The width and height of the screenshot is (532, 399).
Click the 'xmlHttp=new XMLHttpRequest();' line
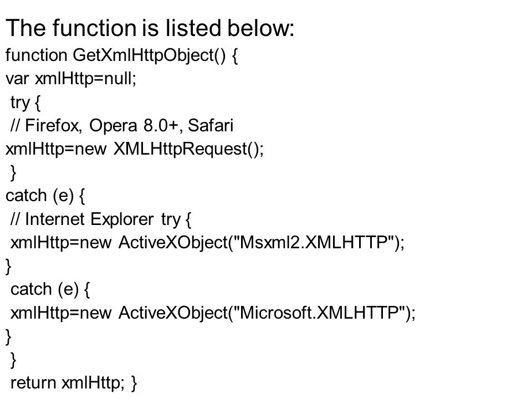(x=134, y=149)
